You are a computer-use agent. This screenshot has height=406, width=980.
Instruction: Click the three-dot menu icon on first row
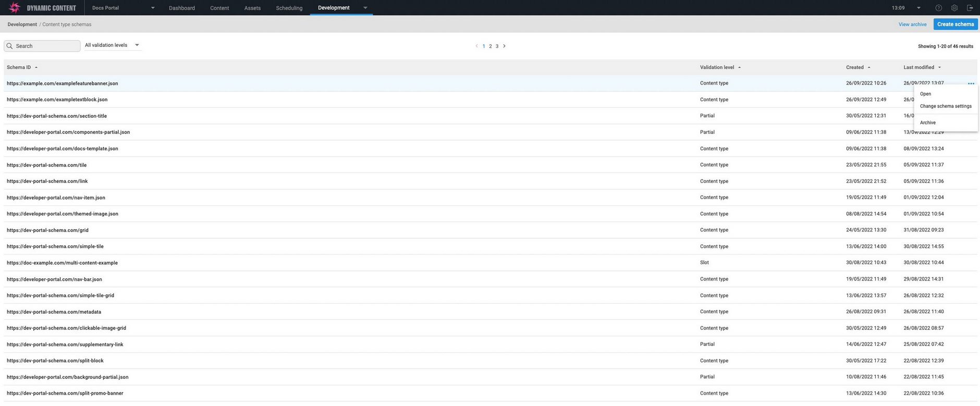tap(971, 83)
